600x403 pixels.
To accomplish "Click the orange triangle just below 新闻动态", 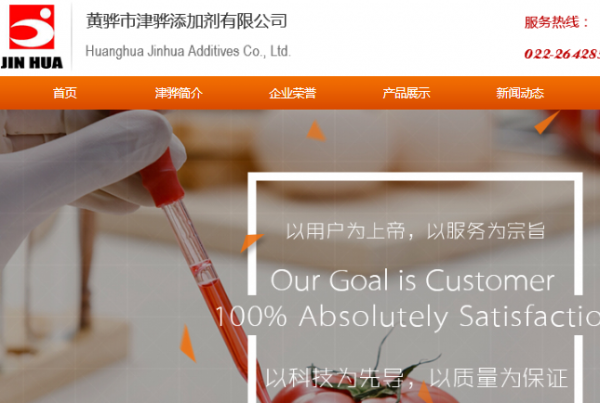I will point(547,122).
